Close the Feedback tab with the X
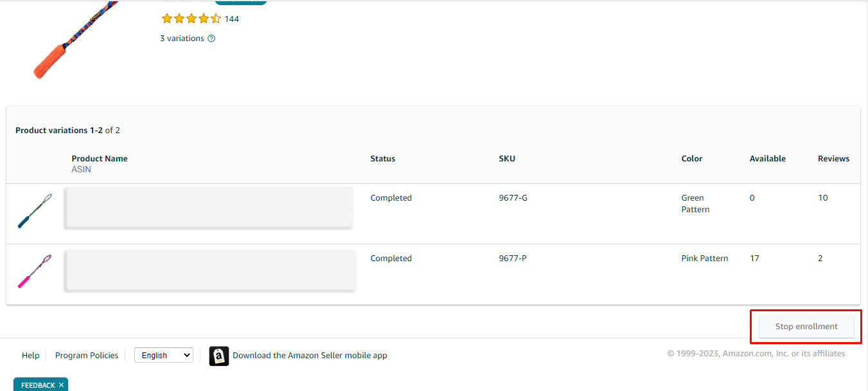868x391 pixels. point(61,385)
